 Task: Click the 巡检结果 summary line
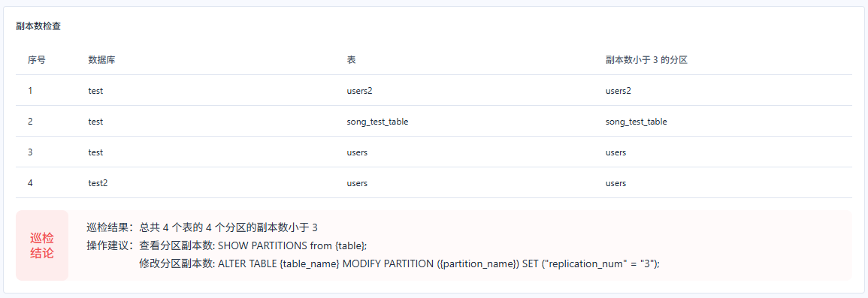(202, 227)
